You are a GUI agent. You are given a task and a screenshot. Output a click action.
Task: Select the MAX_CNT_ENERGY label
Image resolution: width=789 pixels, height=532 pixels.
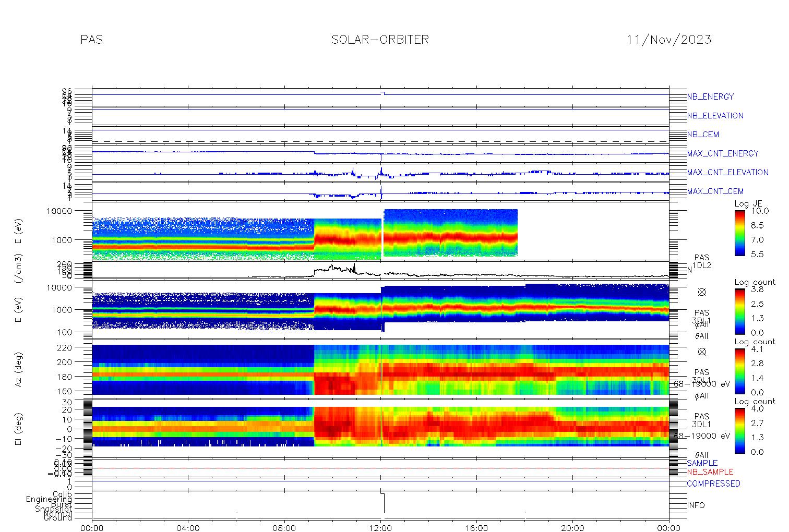[723, 153]
